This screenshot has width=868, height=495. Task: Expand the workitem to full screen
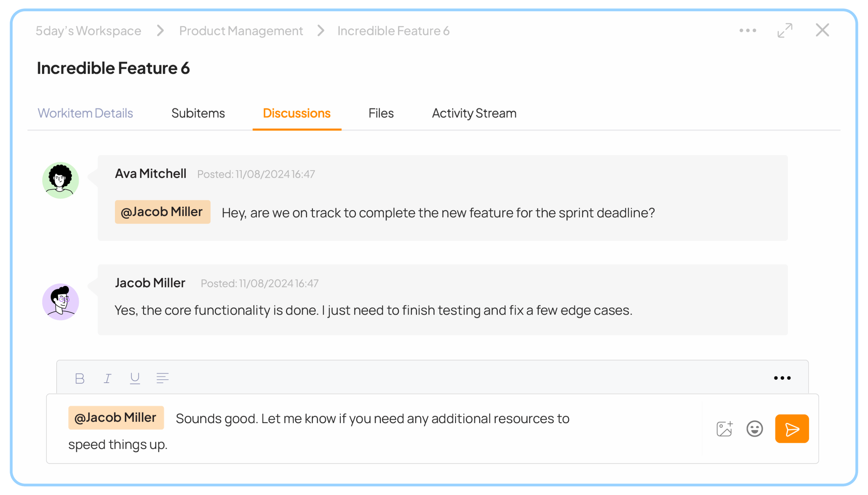click(x=785, y=31)
